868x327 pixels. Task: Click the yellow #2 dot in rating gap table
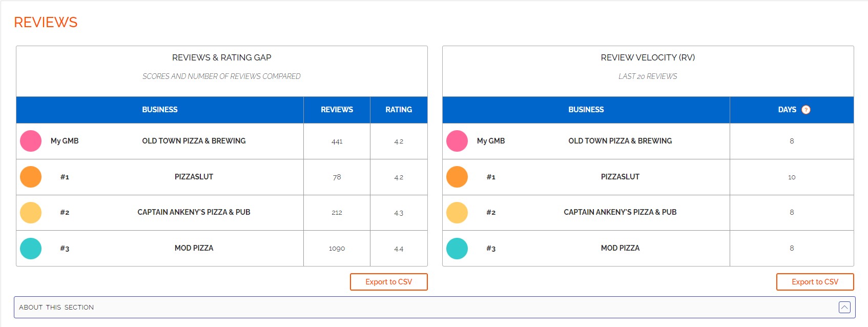[x=31, y=213]
